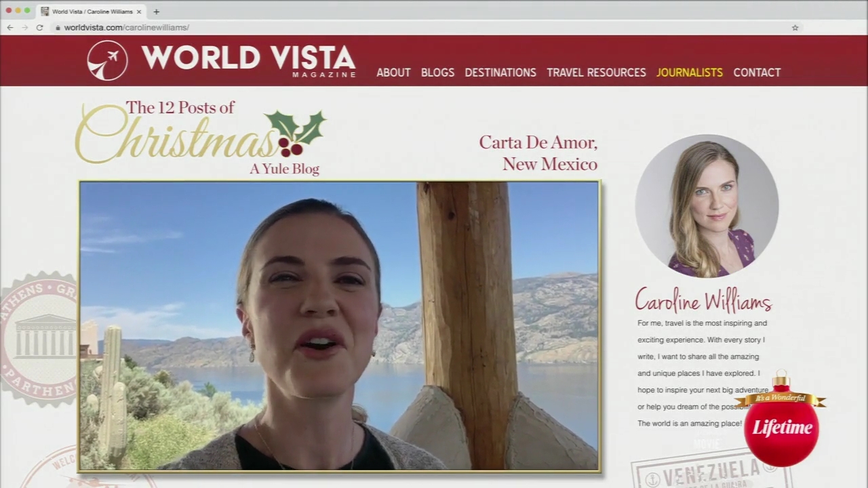The image size is (868, 488).
Task: Click the Carta De Amor, New Mexico title
Action: pos(538,153)
